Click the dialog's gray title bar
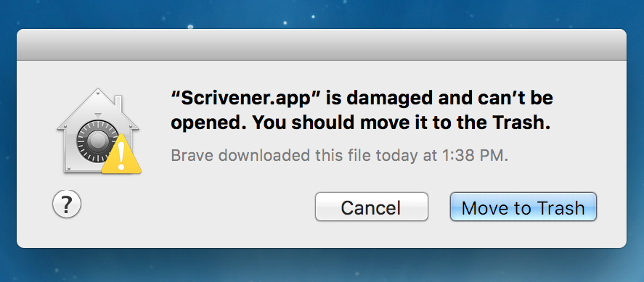The height and width of the screenshot is (282, 644). tap(322, 45)
